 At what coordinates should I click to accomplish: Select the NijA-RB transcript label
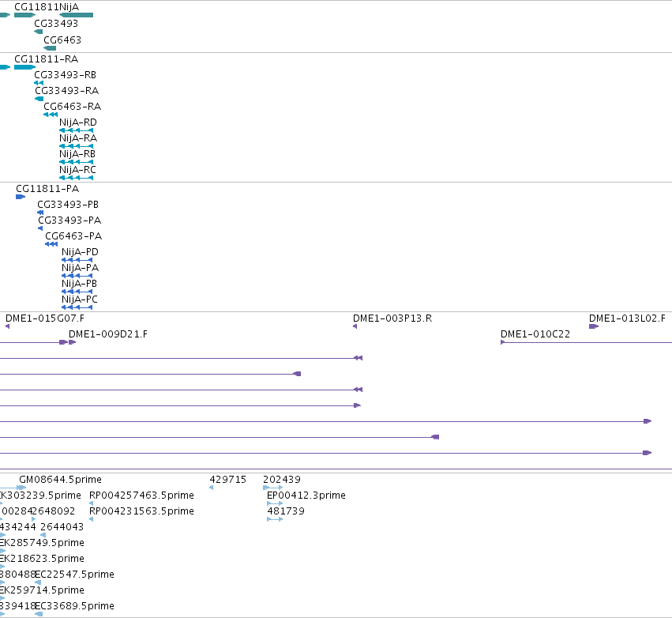(x=77, y=154)
